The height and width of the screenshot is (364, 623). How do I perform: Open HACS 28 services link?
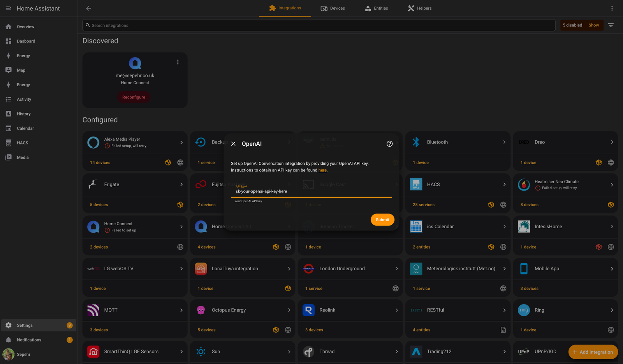(x=424, y=205)
